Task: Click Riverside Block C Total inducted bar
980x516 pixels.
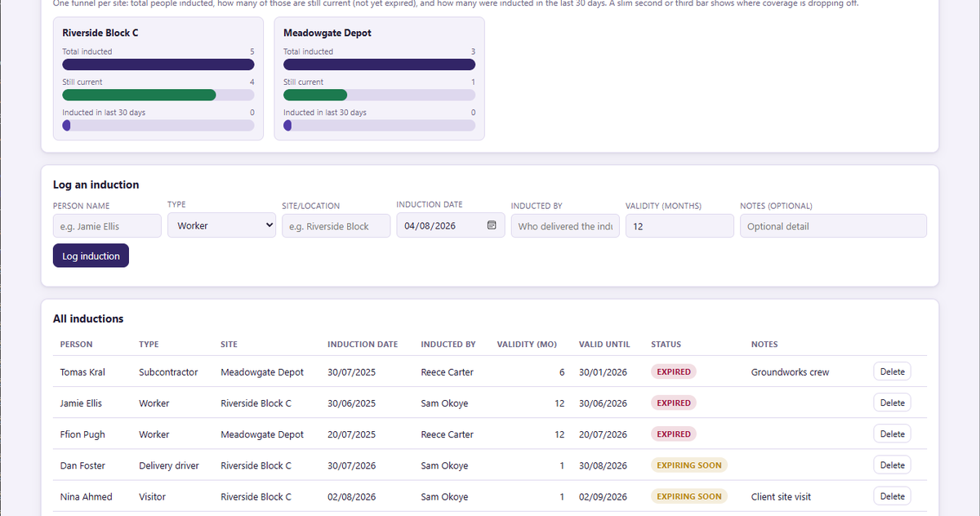Action: tap(158, 64)
